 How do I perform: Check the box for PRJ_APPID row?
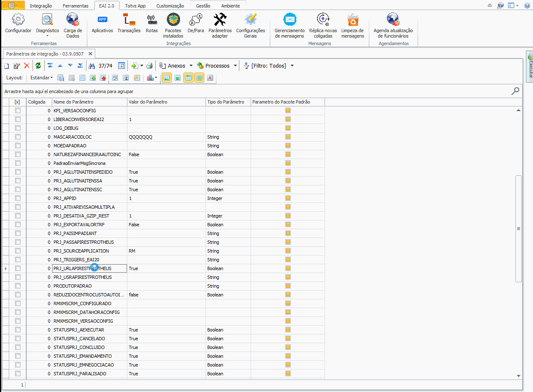pyautogui.click(x=18, y=198)
